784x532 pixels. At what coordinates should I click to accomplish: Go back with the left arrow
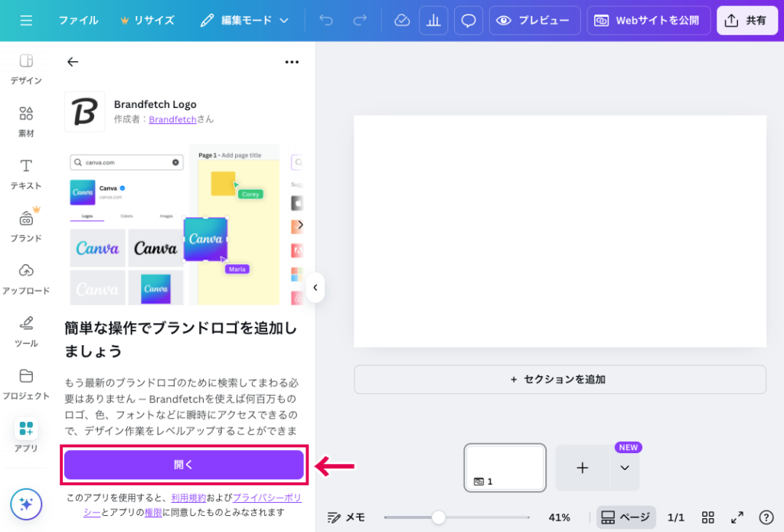[x=73, y=61]
